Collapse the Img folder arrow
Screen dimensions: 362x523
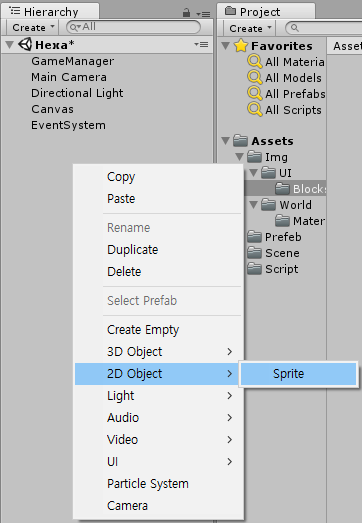tap(240, 157)
